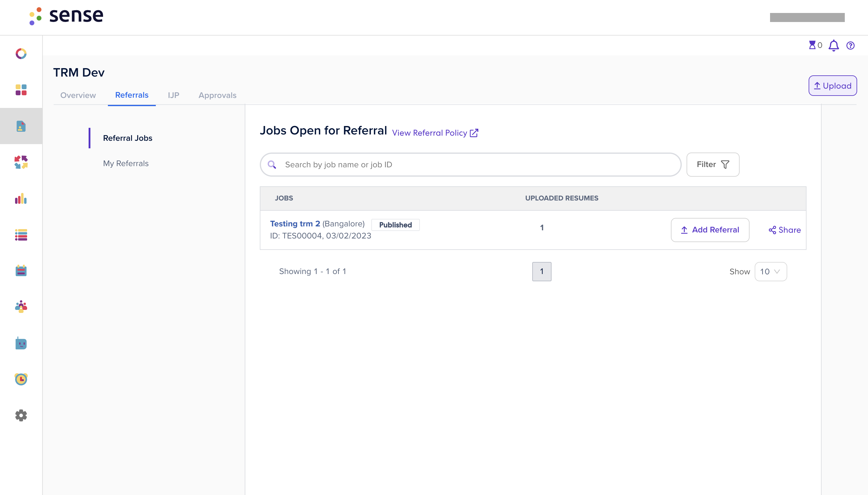Viewport: 868px width, 495px height.
Task: Focus the job name search field
Action: click(x=471, y=165)
